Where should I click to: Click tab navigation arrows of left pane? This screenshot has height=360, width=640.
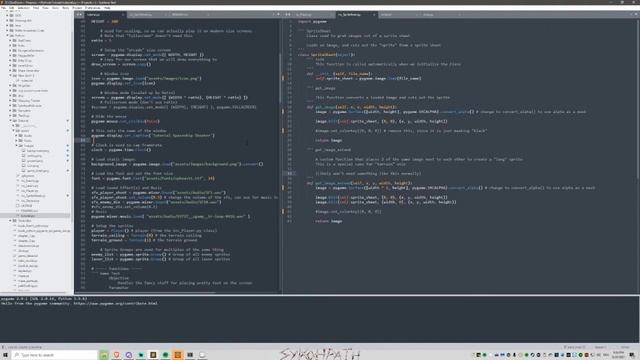79,15
